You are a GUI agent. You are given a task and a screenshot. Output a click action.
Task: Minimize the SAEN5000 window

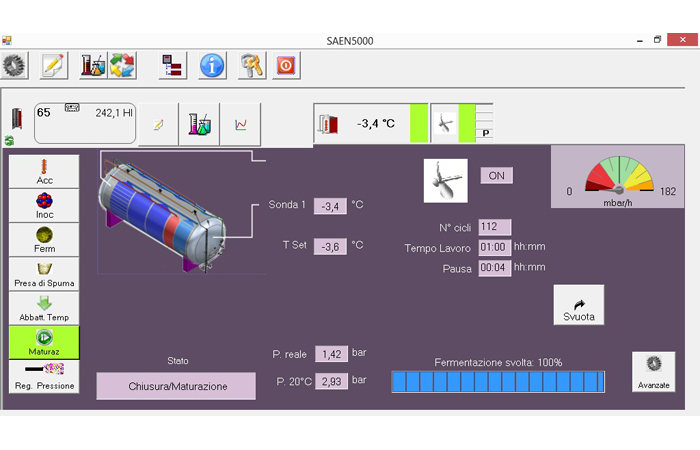pyautogui.click(x=640, y=41)
